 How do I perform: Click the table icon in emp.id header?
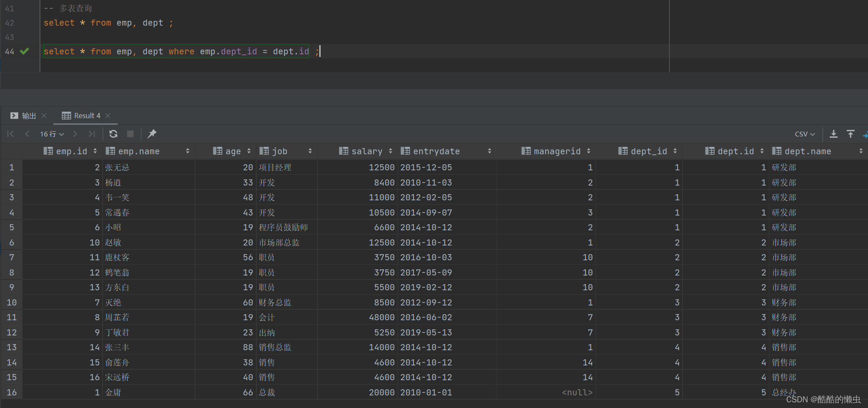point(48,151)
